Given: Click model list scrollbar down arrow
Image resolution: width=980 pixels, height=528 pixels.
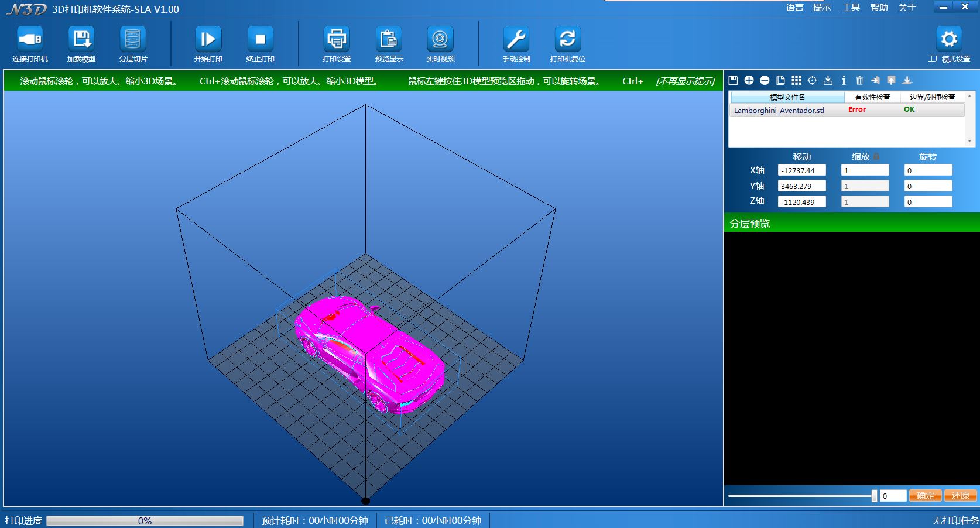Looking at the screenshot, I should point(969,141).
